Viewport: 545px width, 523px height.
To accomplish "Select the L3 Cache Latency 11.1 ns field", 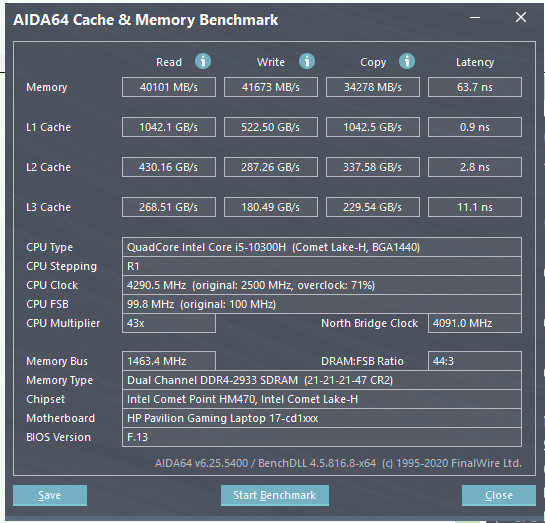I will pos(475,207).
